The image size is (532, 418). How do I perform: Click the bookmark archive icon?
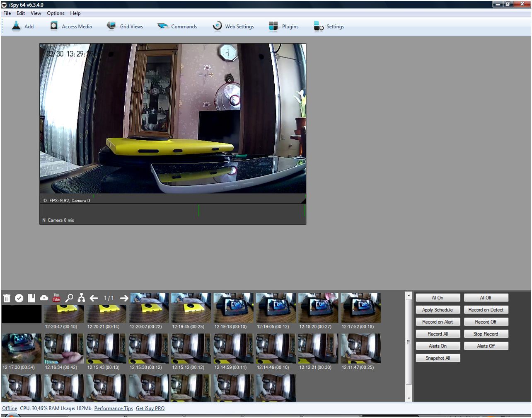[x=31, y=298]
